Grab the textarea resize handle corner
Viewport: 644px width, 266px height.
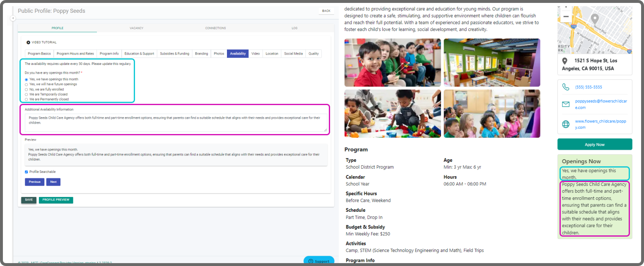pos(325,130)
